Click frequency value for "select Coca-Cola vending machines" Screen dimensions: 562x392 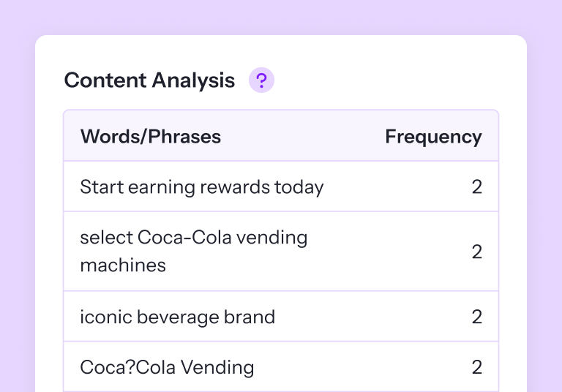(x=476, y=252)
